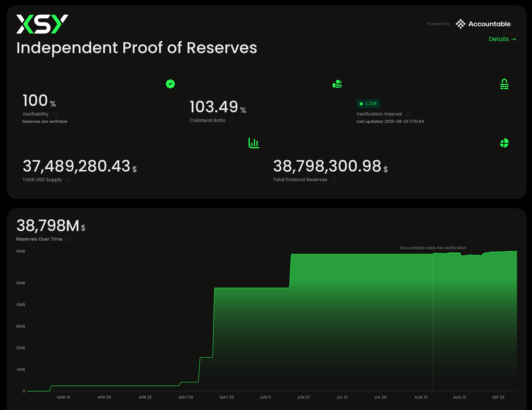Click the Powered by Accountable button
The height and width of the screenshot is (410, 532).
(468, 24)
